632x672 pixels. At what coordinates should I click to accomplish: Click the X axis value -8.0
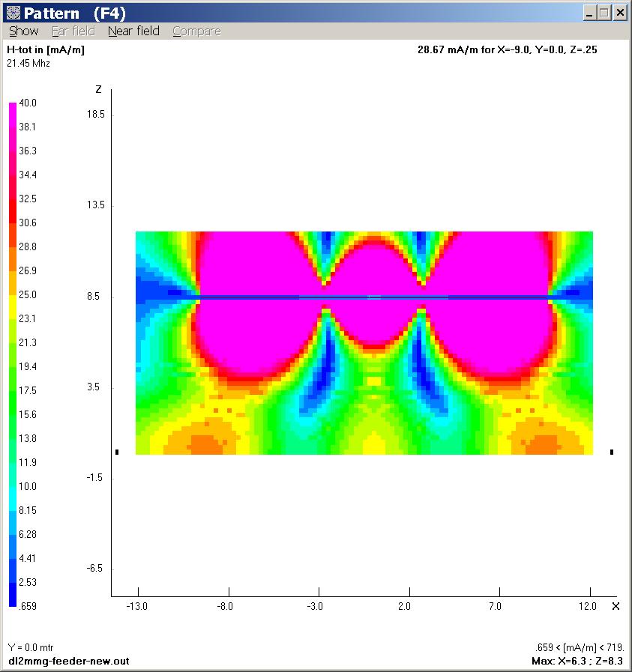(x=225, y=606)
